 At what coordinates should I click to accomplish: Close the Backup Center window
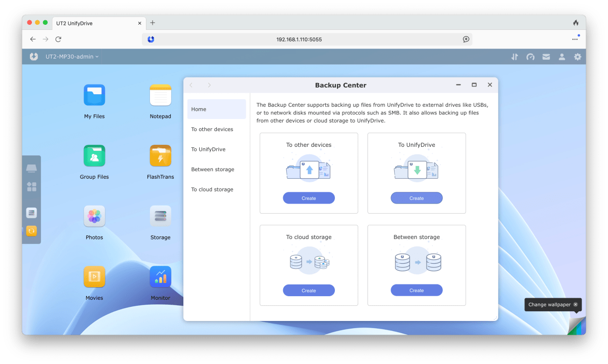coord(490,85)
